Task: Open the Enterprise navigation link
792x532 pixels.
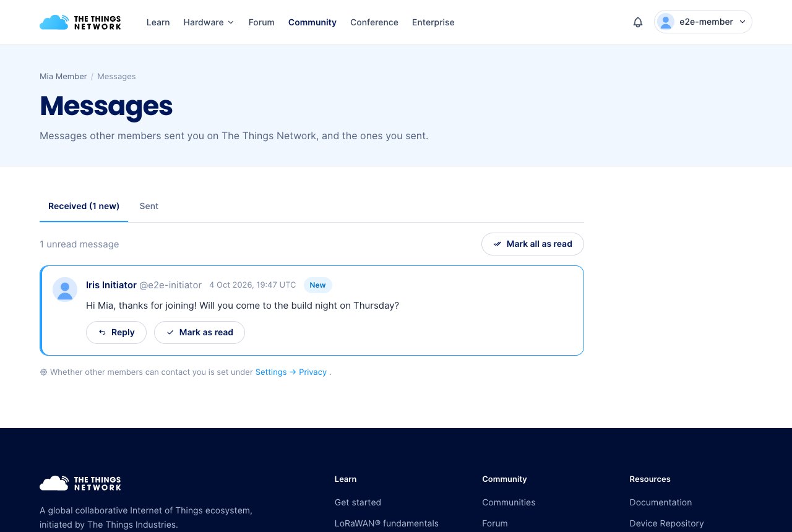Action: click(433, 22)
